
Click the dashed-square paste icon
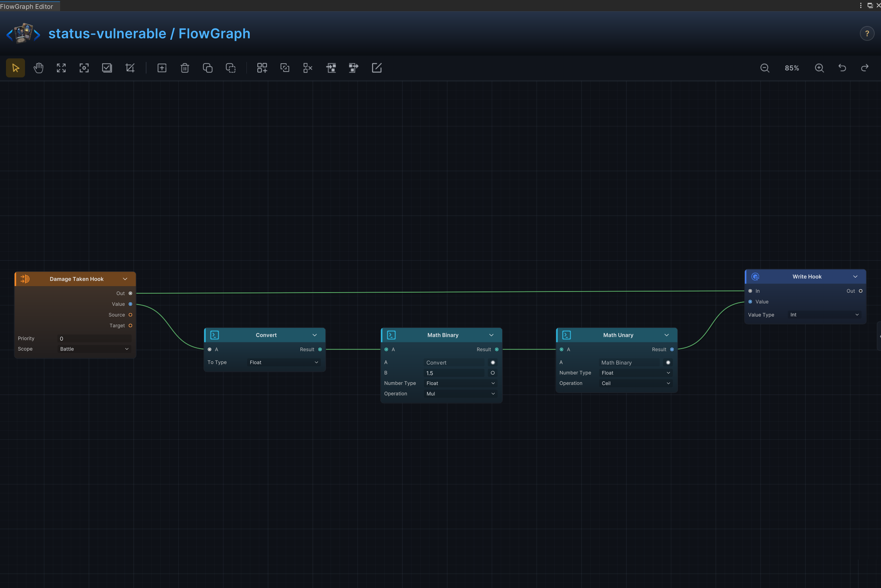[230, 68]
